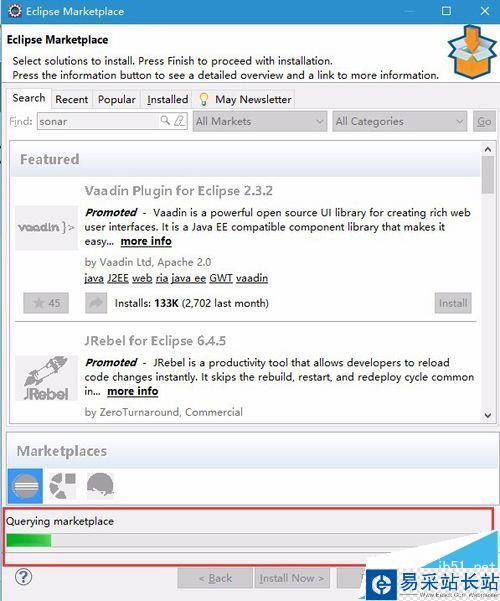Click the share arrow icon for Vaadin plugin

point(96,303)
